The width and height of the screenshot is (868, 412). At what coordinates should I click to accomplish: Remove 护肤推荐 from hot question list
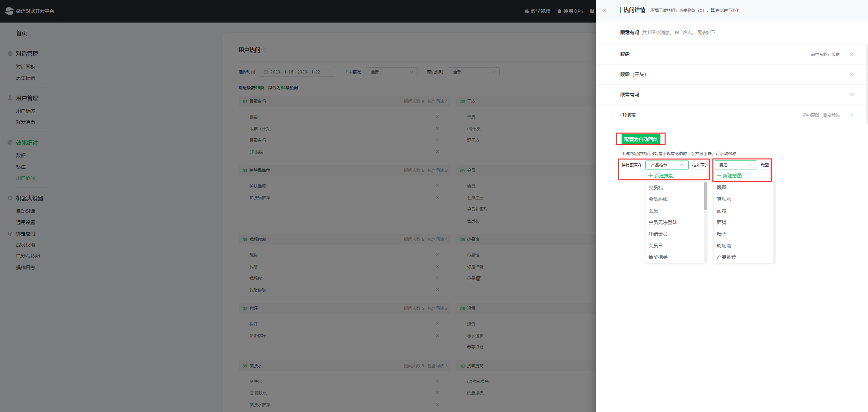pyautogui.click(x=437, y=186)
